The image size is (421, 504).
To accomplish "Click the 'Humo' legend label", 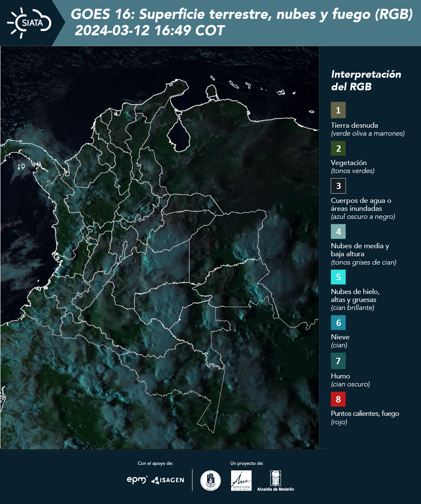I will tap(340, 376).
